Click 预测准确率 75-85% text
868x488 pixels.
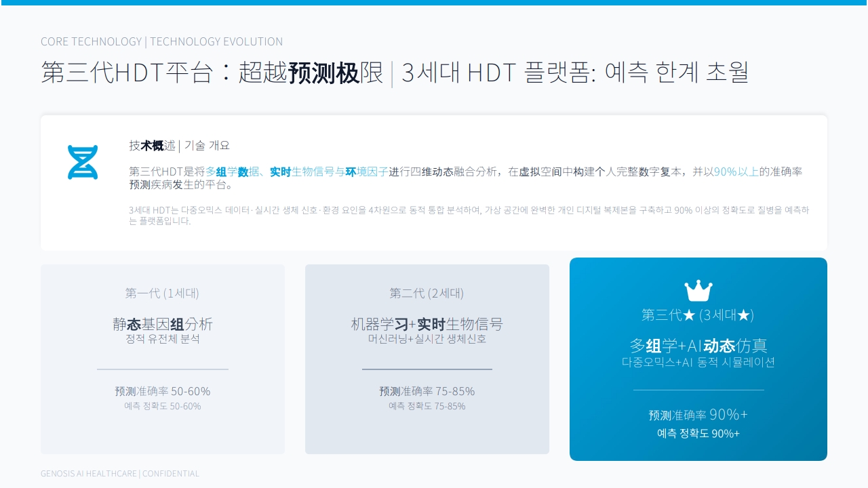click(427, 391)
